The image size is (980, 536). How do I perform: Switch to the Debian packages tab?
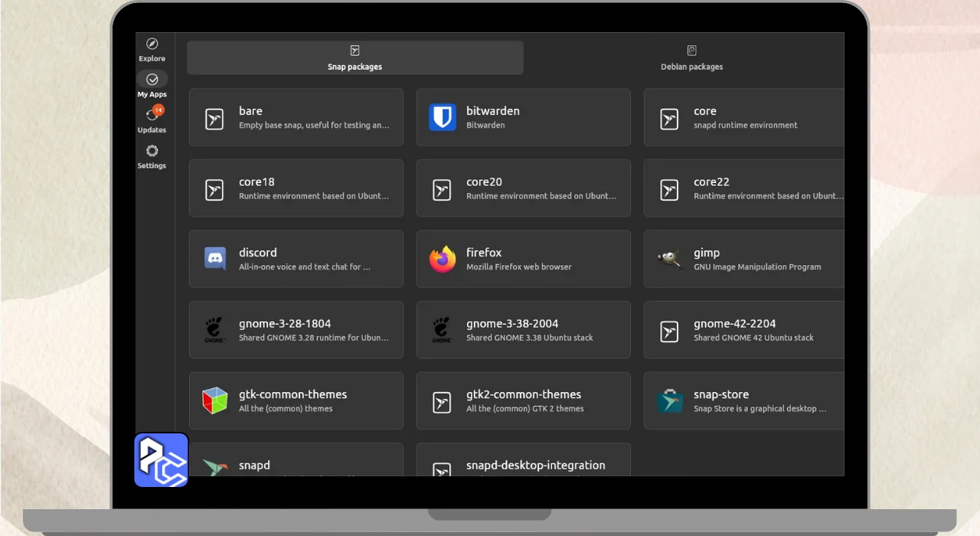point(691,58)
